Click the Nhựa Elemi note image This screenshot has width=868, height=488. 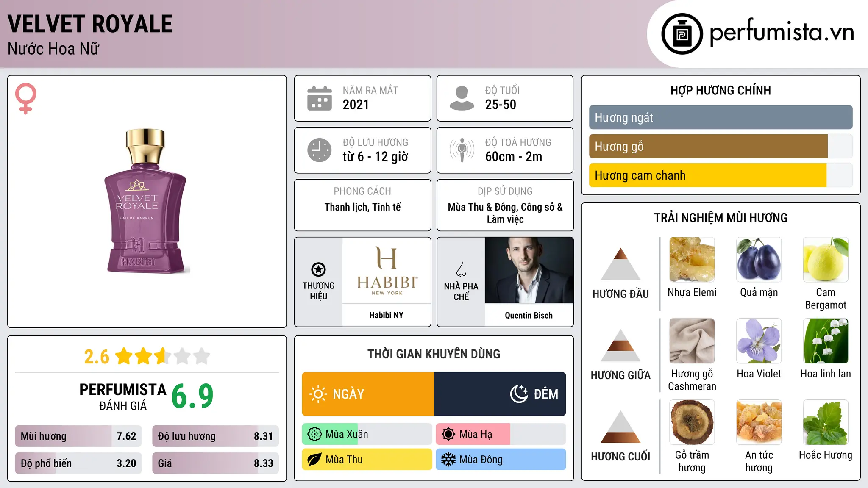692,260
